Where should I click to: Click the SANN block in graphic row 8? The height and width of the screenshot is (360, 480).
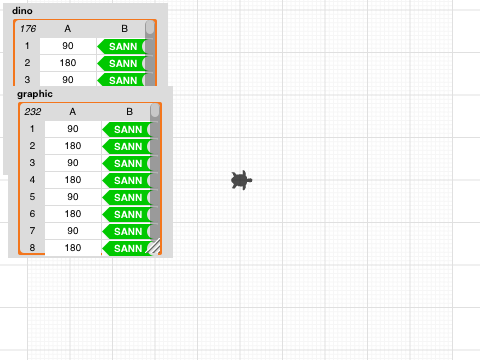tap(127, 248)
